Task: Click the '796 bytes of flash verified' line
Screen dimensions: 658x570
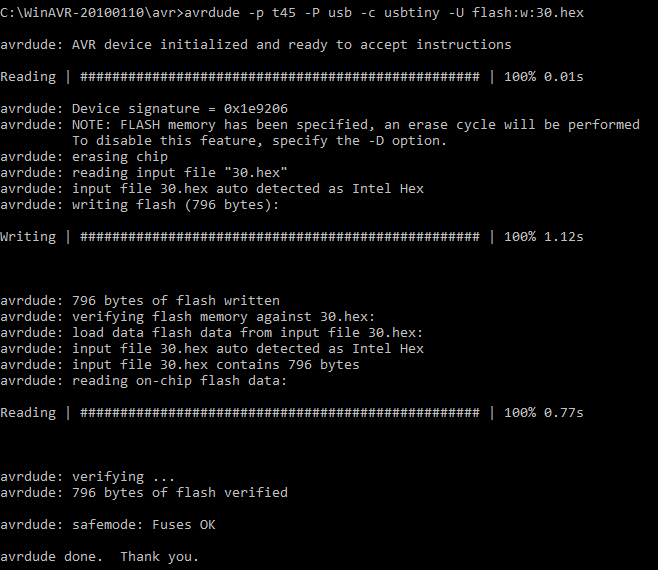Action: tap(144, 493)
